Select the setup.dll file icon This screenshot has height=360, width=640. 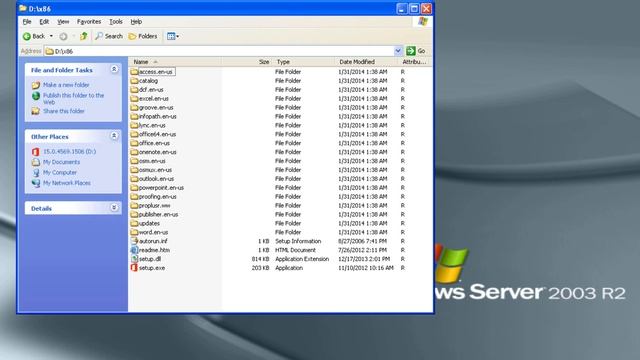(x=134, y=259)
